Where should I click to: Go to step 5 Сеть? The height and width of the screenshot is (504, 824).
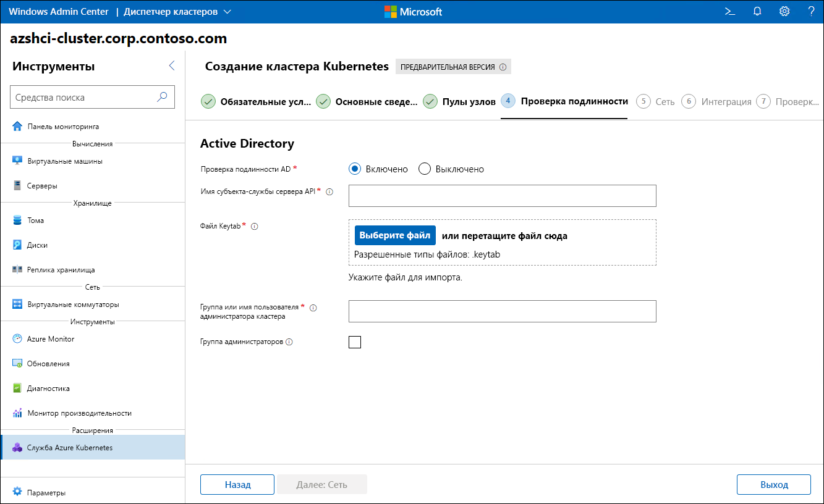656,101
